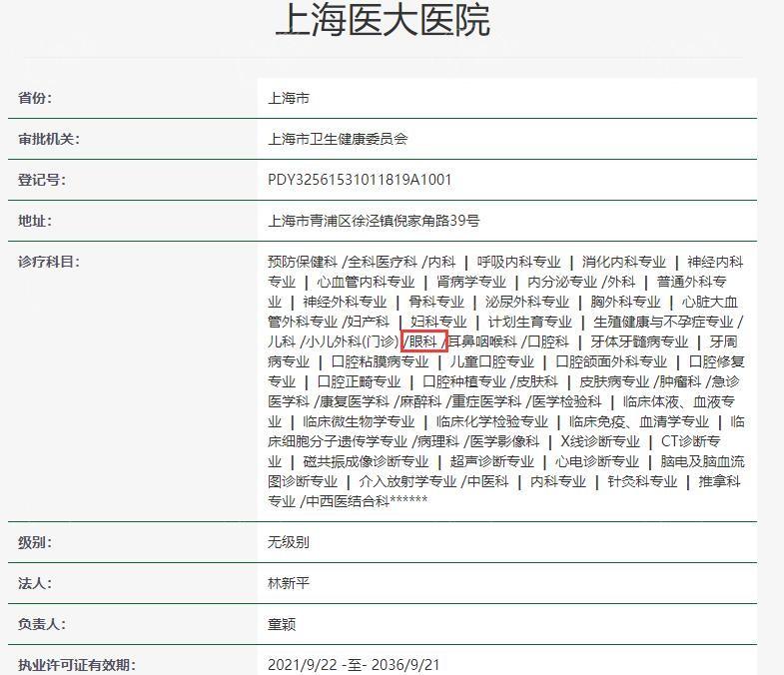
Task: Click 生殖健康与不孕症专业 in the list
Action: click(663, 322)
